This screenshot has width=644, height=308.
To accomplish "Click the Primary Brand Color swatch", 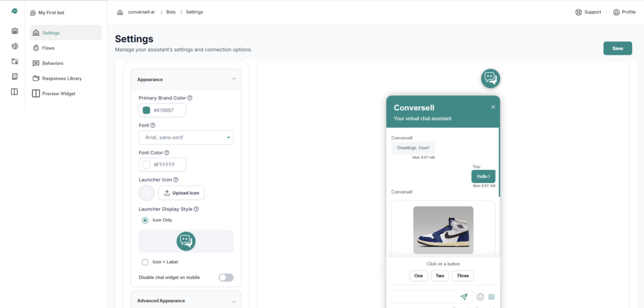I will click(147, 110).
